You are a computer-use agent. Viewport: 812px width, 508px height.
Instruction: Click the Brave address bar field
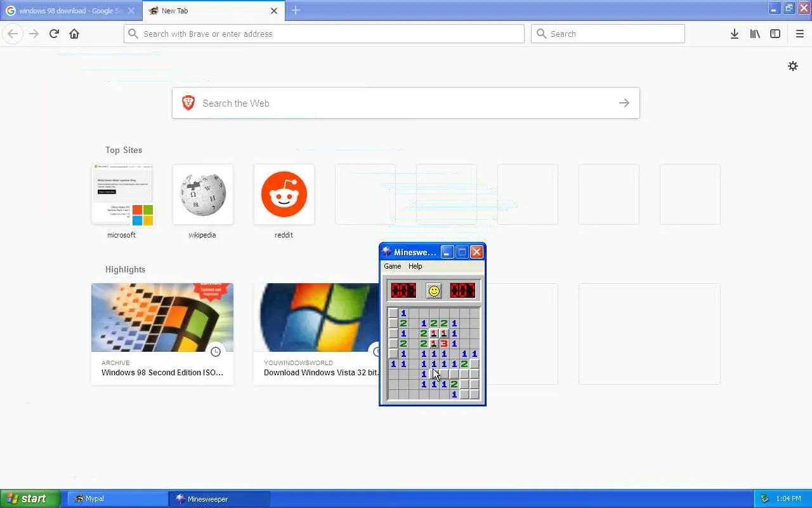324,34
